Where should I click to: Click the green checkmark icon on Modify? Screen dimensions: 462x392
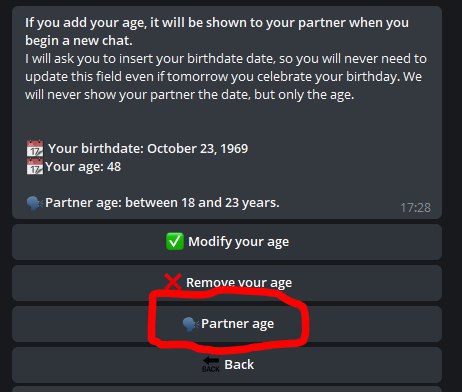pyautogui.click(x=175, y=241)
